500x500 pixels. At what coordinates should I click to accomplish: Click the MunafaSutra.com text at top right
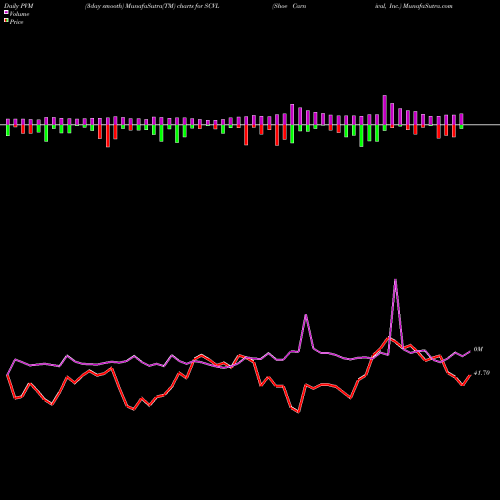pyautogui.click(x=427, y=6)
